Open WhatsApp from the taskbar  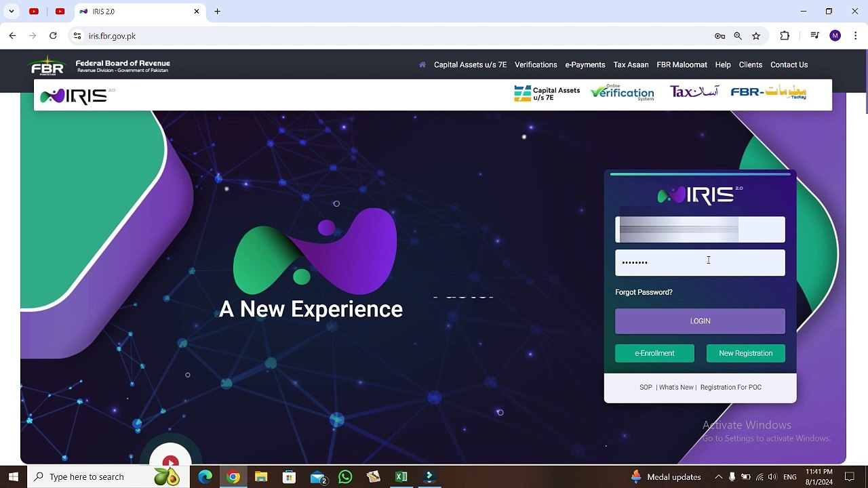345,477
